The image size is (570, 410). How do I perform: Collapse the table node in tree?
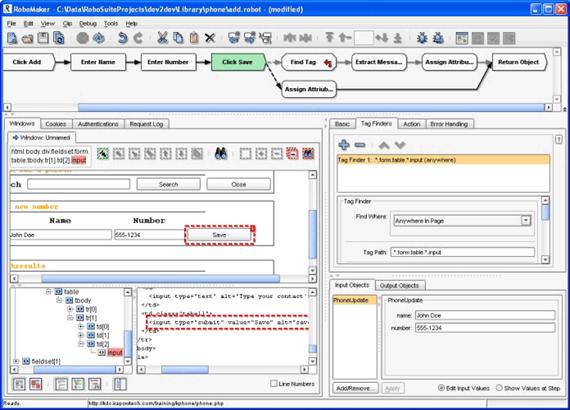48,292
